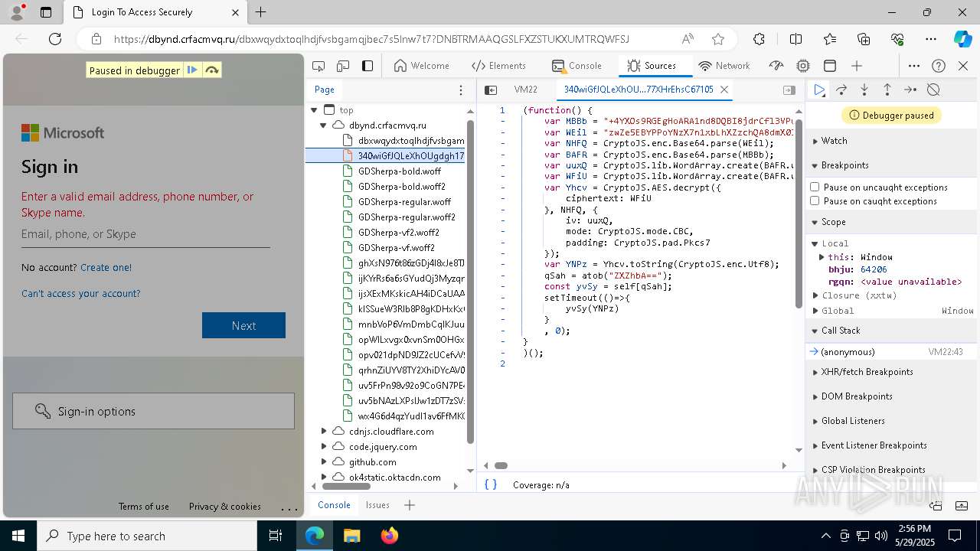980x551 pixels.
Task: Toggle device emulation icon
Action: [343, 66]
